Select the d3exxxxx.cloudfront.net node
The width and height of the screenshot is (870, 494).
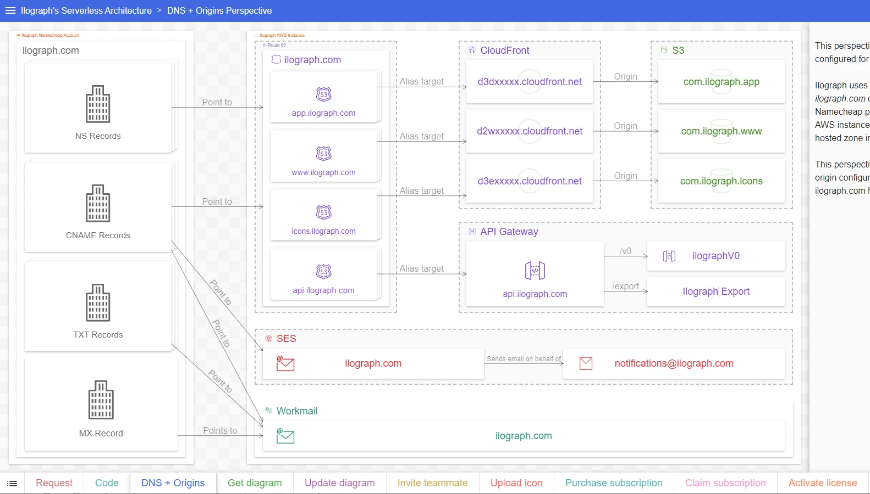[529, 181]
